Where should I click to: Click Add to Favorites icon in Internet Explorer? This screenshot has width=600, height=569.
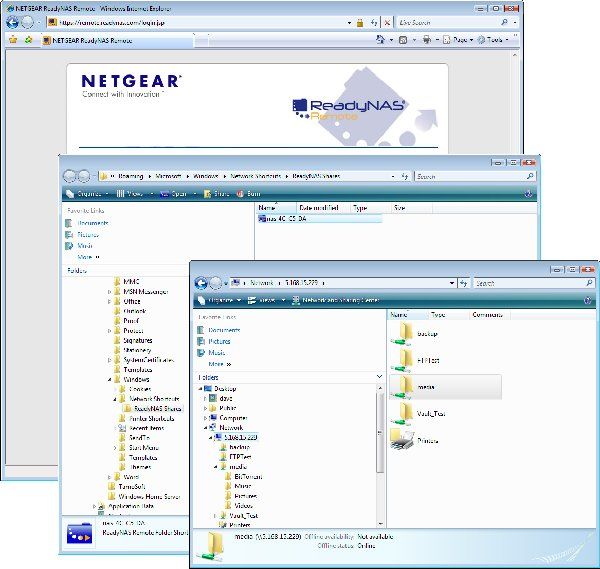pyautogui.click(x=28, y=40)
